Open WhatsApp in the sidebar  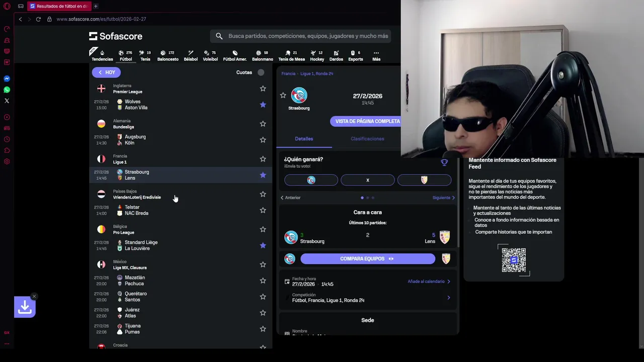pos(7,90)
